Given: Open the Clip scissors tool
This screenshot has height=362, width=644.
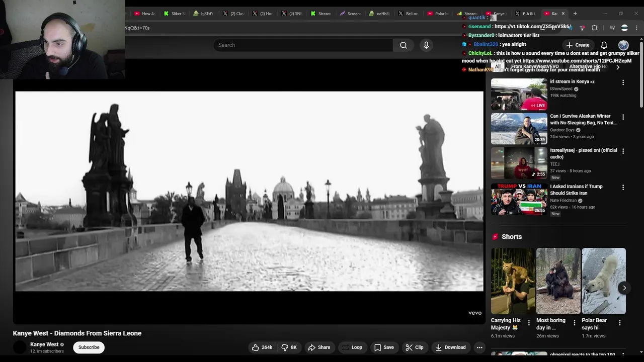Looking at the screenshot, I should [x=415, y=347].
